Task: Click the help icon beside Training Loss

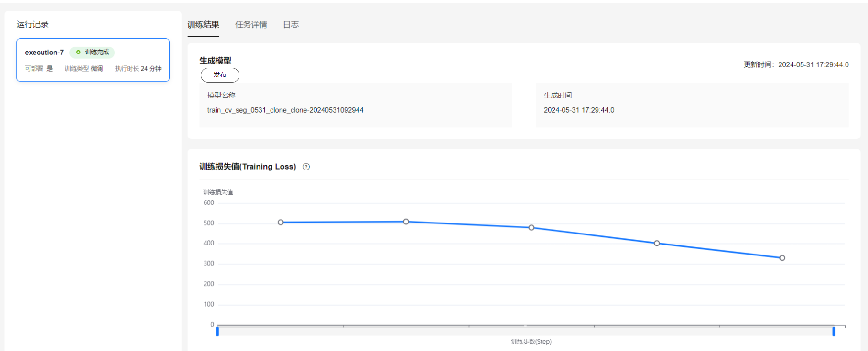Action: click(x=306, y=167)
